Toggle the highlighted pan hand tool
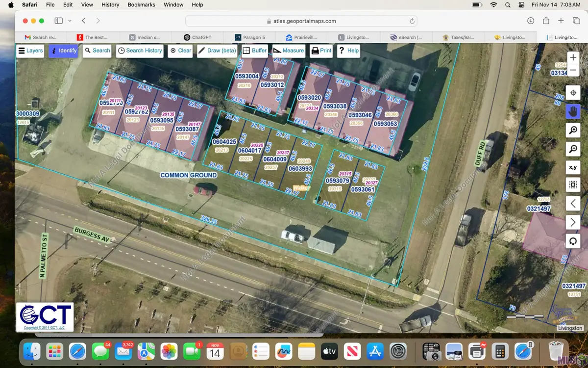 pyautogui.click(x=573, y=111)
